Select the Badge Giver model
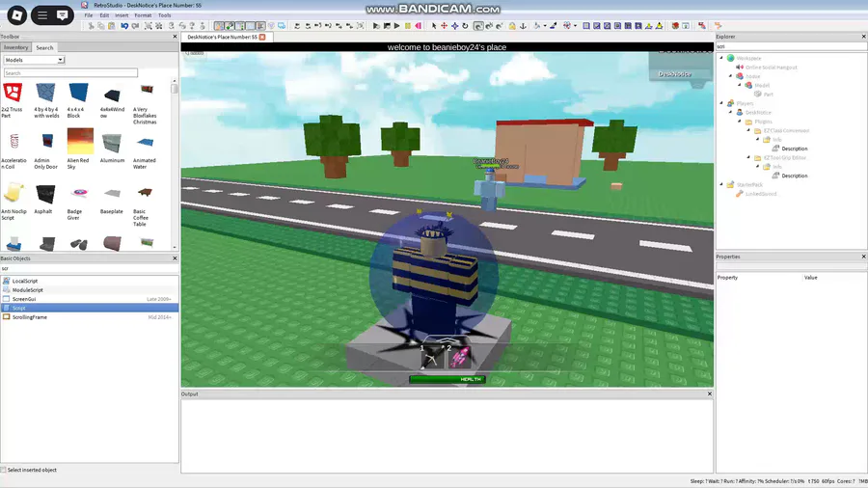Screen dimensions: 868x488 [78, 202]
